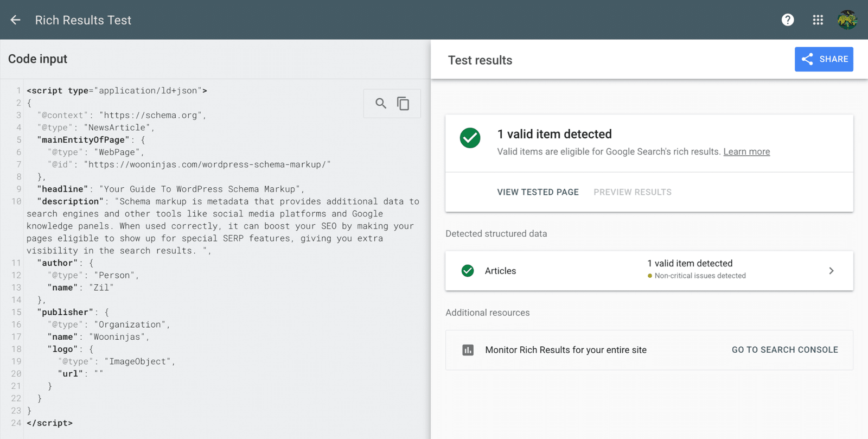Screen dimensions: 868x439
Task: Click the "mainEntityOfPage" code line
Action: [91, 140]
